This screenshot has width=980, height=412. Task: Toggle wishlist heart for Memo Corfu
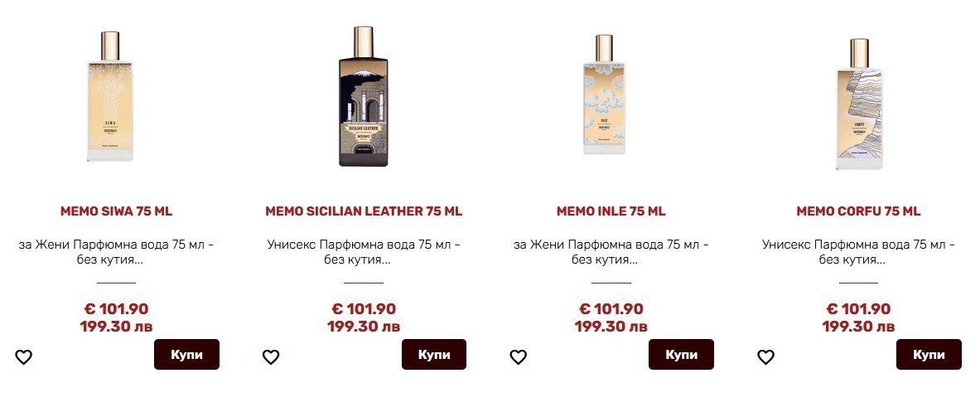(x=765, y=357)
